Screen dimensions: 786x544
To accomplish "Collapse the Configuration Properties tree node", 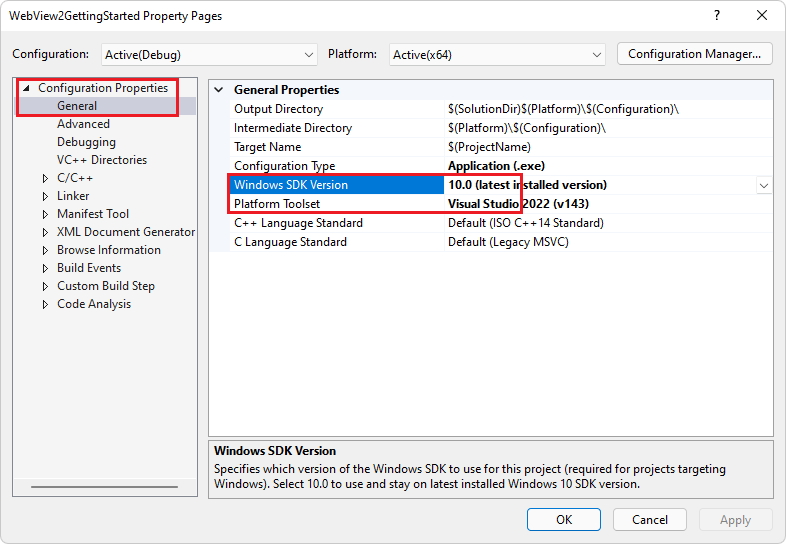I will pos(26,88).
